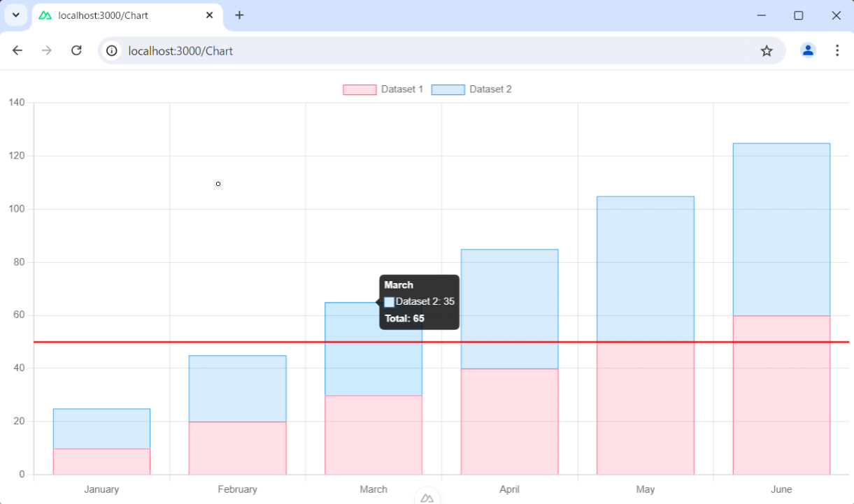Select the localhost:3000/Chart browser tab
854x504 pixels.
(x=126, y=15)
